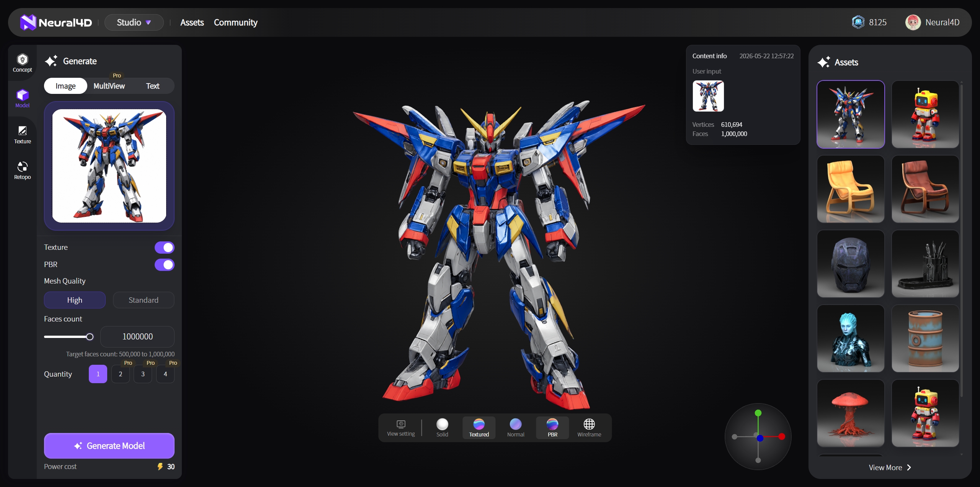Select the black pen holder asset
Image resolution: width=980 pixels, height=487 pixels.
click(x=925, y=264)
